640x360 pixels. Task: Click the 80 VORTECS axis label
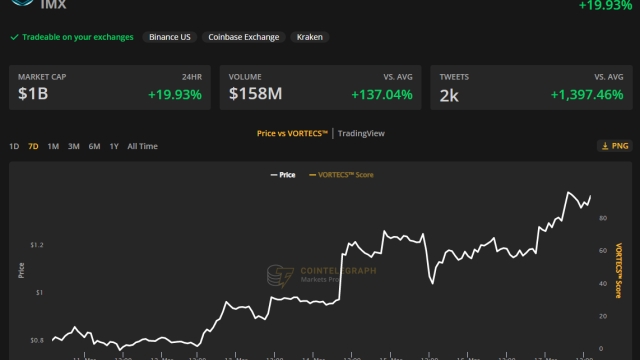[x=603, y=218]
